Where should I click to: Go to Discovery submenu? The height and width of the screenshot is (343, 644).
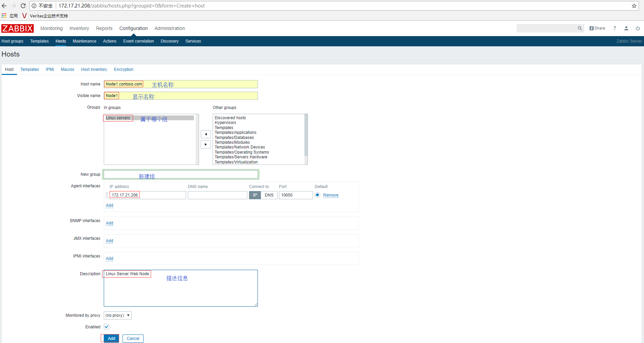coord(169,41)
